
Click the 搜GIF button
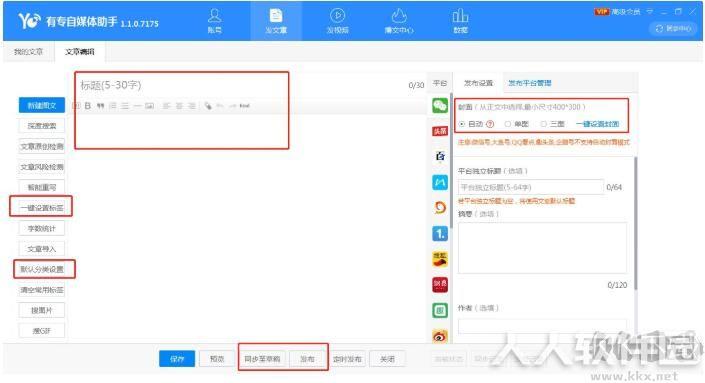[42, 331]
